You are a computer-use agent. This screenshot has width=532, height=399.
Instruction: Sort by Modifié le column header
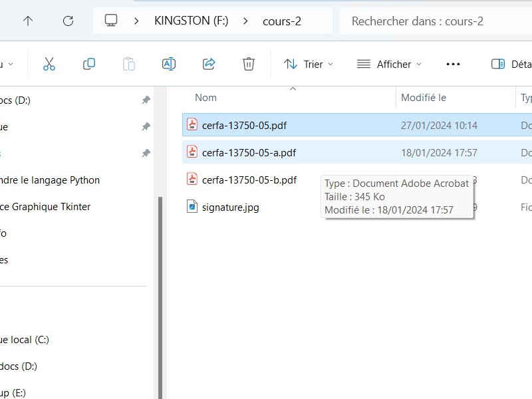(x=424, y=98)
